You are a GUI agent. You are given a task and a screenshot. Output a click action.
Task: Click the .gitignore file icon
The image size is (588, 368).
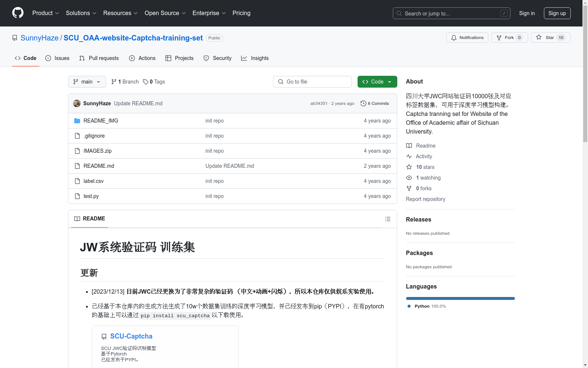coord(77,136)
